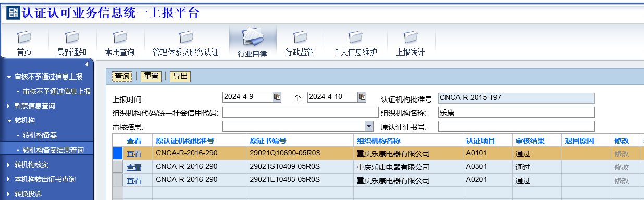Click the end date field 2024-4-10
The height and width of the screenshot is (200, 644).
pos(332,97)
